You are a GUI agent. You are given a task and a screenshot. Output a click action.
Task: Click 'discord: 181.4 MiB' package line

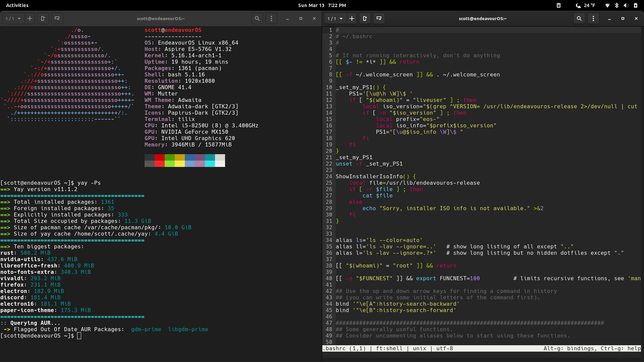coord(31,298)
